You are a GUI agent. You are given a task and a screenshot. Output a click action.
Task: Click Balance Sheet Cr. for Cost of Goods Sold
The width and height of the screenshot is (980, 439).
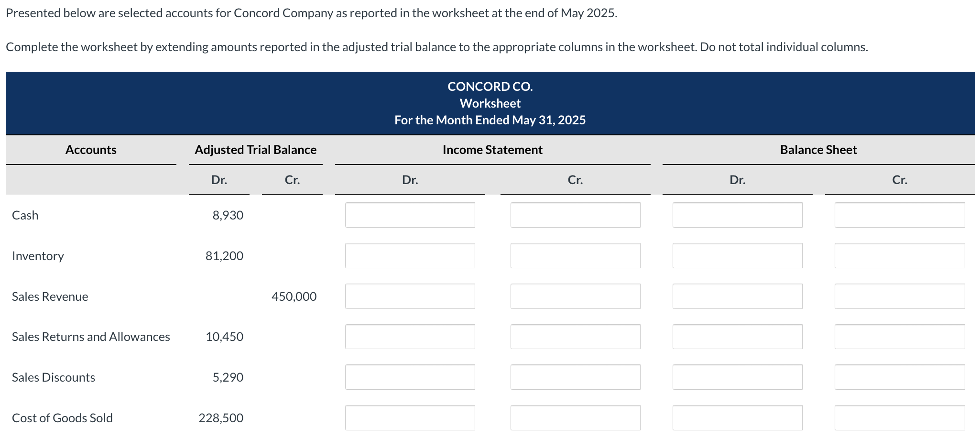pos(899,417)
